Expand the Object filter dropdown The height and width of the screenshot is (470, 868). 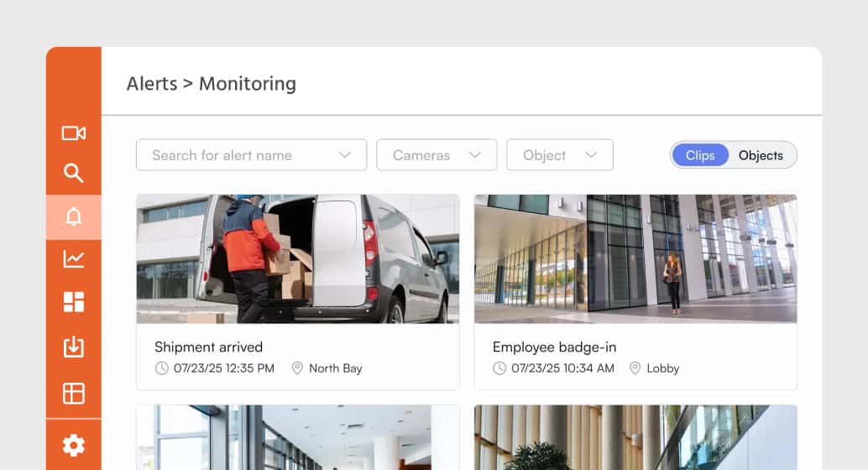click(x=560, y=155)
